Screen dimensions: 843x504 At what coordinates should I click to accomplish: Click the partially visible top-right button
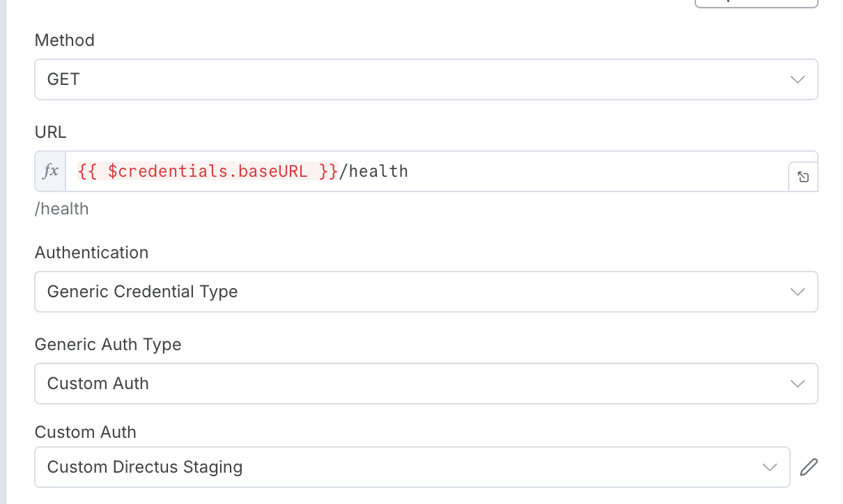756,3
